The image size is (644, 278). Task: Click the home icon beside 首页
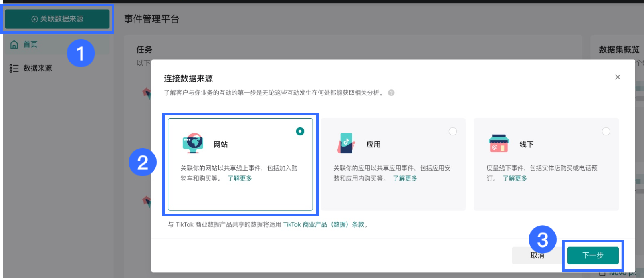(14, 44)
